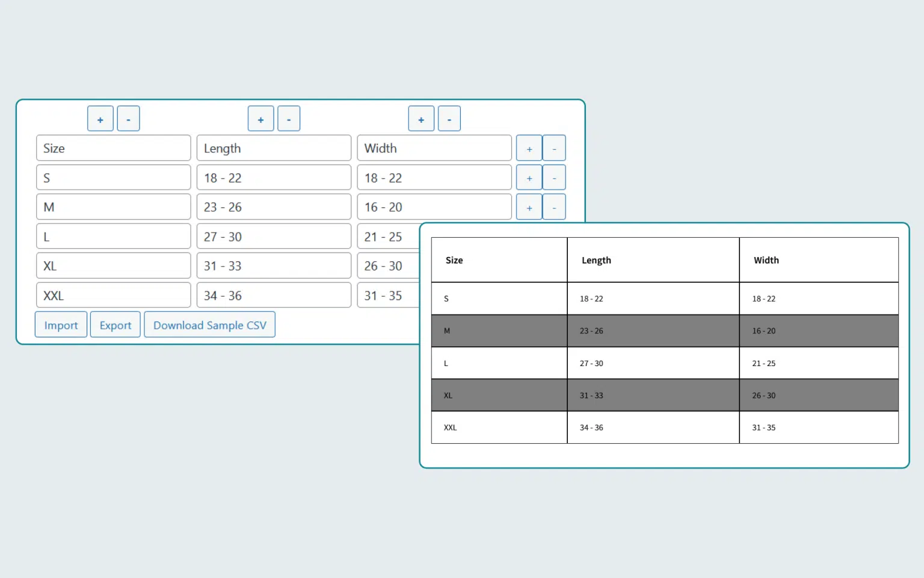Click the Import button
This screenshot has height=578, width=924.
click(61, 325)
